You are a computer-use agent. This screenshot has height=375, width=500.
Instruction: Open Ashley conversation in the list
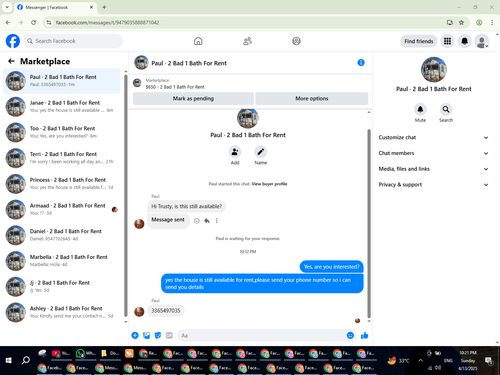[62, 312]
